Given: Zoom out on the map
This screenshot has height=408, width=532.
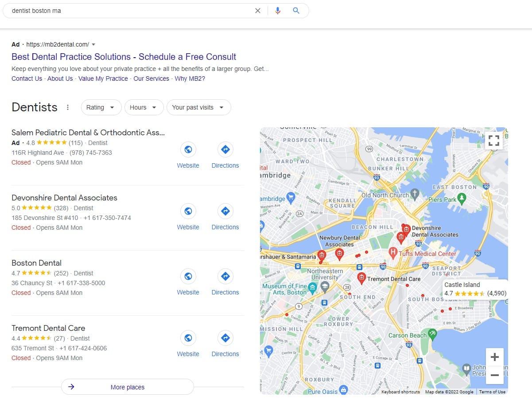Looking at the screenshot, I should click(x=495, y=375).
